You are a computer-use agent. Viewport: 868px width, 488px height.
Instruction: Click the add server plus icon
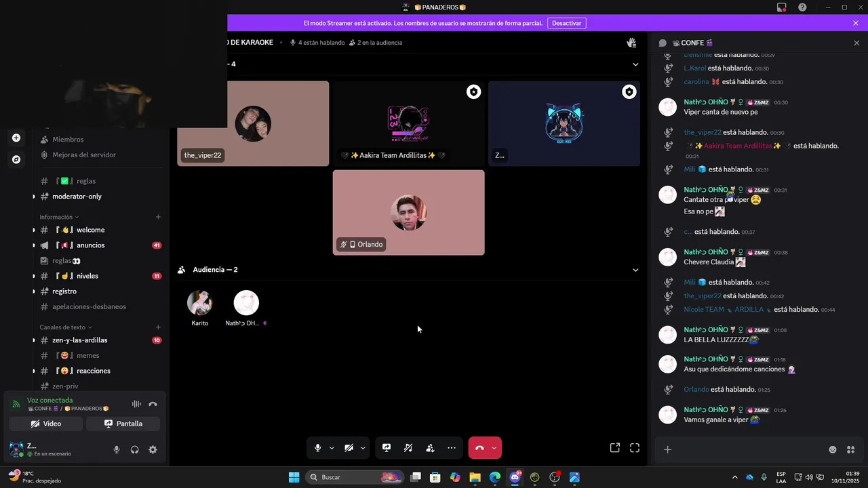16,138
